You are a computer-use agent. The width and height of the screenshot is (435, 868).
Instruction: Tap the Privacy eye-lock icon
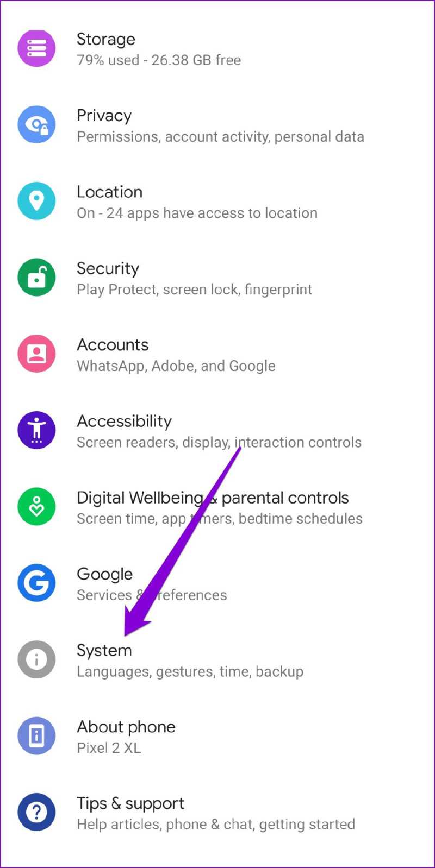[x=36, y=125]
